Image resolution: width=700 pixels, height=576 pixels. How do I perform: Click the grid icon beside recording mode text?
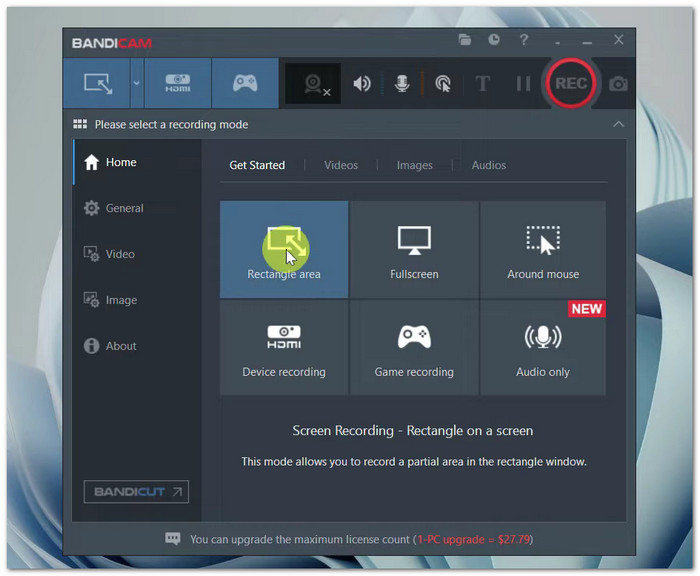(80, 124)
